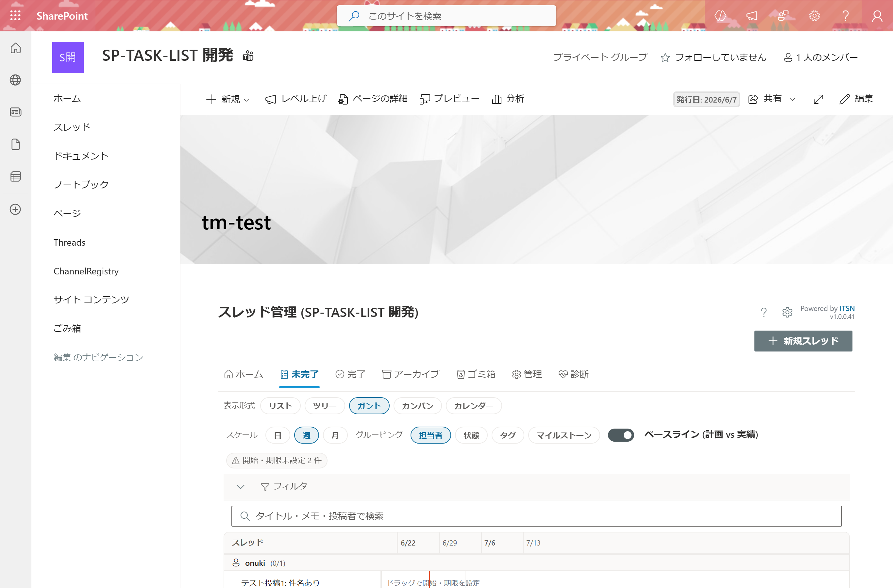Click the unset dates warning badge

pyautogui.click(x=277, y=460)
